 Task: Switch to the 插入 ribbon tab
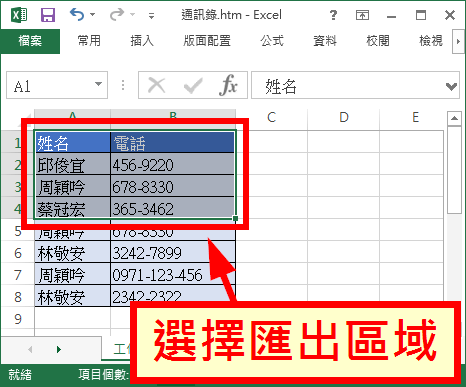coord(142,41)
